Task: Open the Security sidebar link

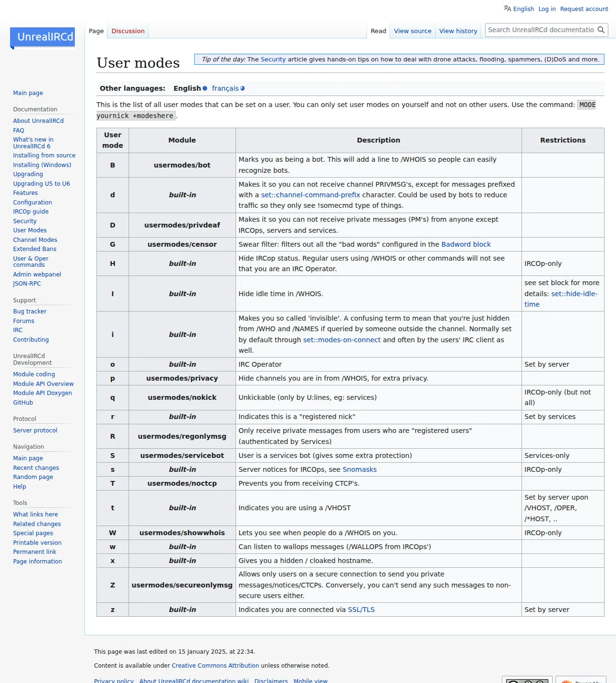Action: [24, 221]
